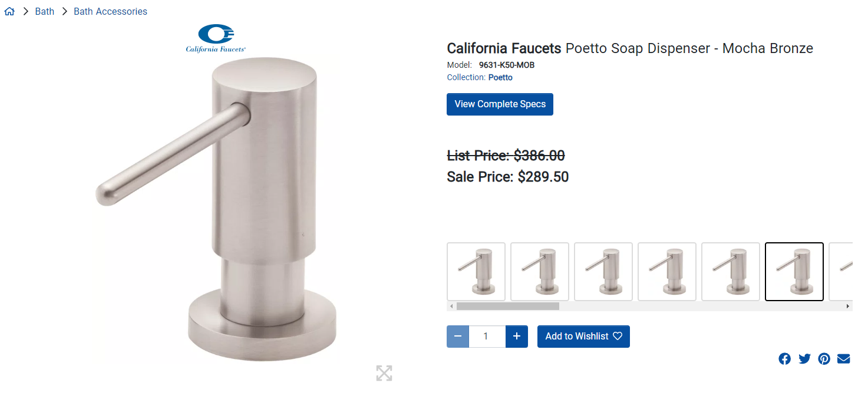Open the Poetto collection link
Viewport: 868px width, 399px height.
tap(500, 77)
